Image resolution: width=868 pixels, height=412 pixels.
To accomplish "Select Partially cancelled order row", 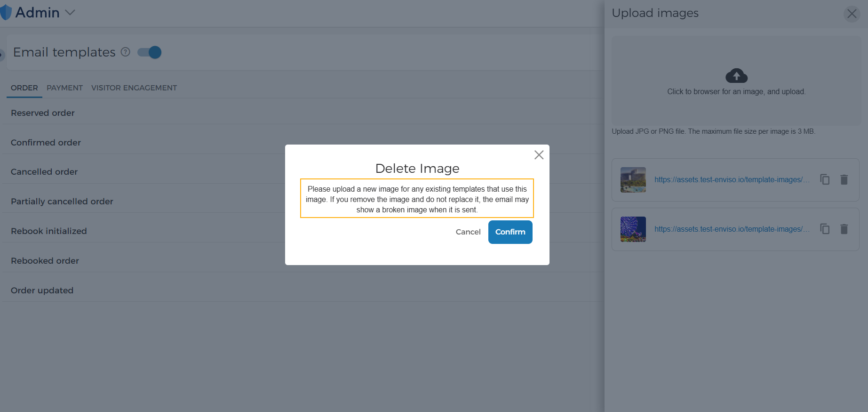I will tap(303, 202).
